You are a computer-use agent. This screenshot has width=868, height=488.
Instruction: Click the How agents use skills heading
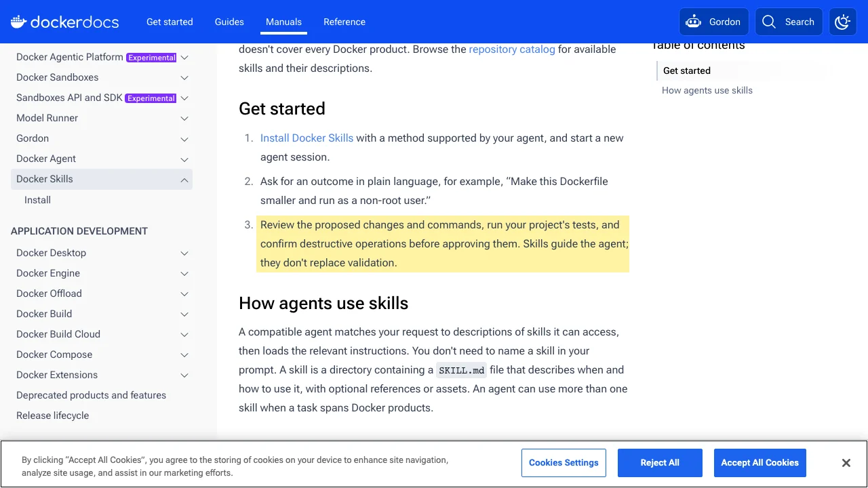tap(323, 303)
